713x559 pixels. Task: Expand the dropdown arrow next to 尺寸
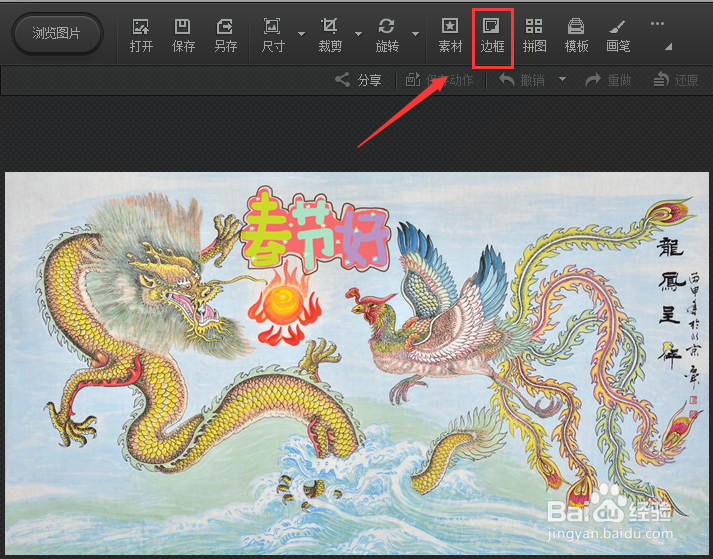tap(301, 34)
